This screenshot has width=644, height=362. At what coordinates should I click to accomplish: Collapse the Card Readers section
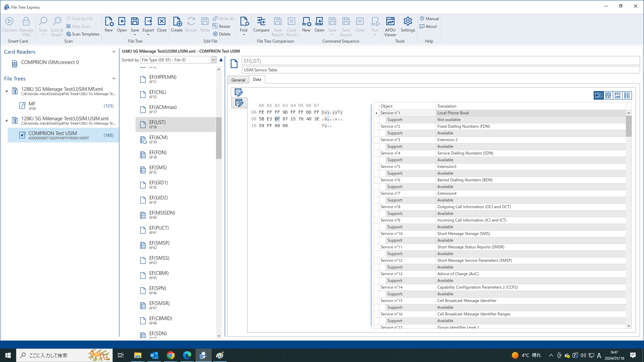(114, 52)
